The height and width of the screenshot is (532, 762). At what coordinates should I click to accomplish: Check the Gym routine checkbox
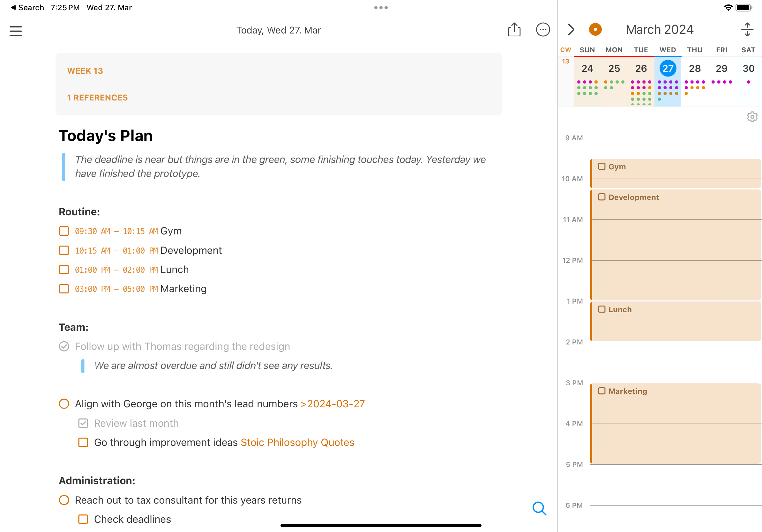click(64, 231)
